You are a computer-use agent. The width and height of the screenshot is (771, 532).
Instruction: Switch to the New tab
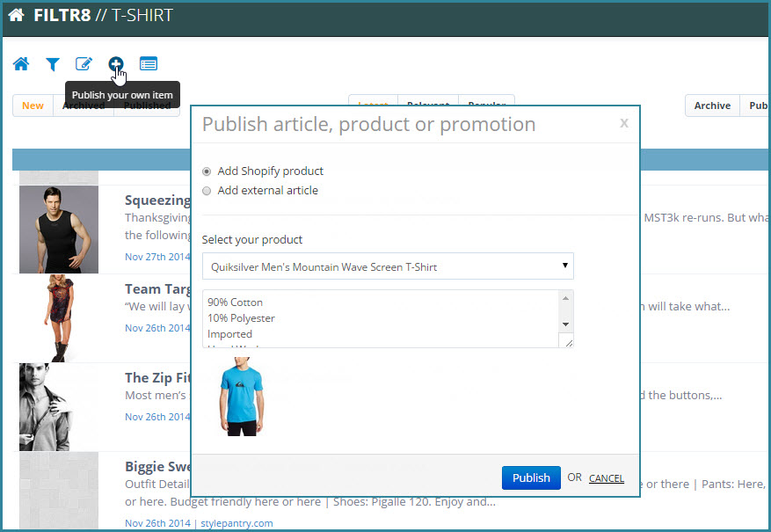tap(33, 106)
